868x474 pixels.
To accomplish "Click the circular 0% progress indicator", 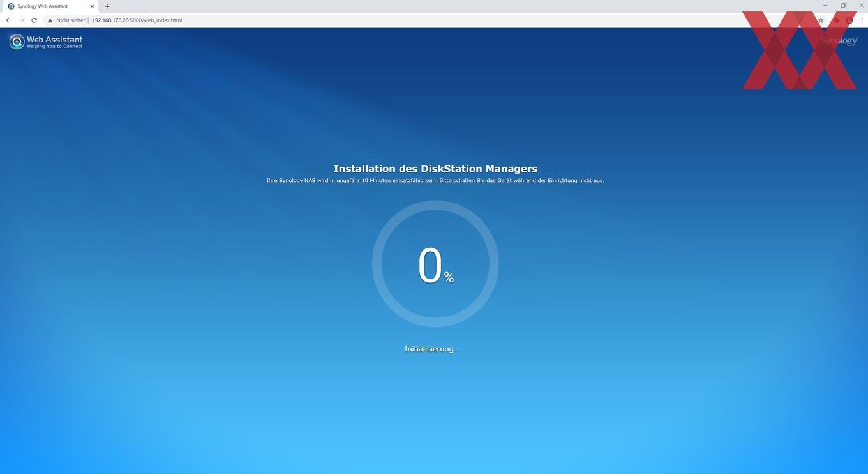I will tap(435, 264).
